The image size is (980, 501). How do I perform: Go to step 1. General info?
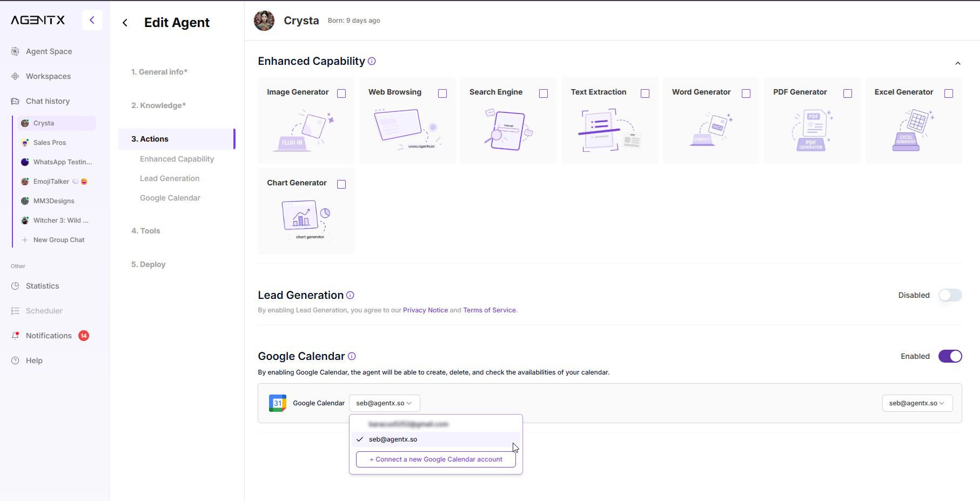click(x=159, y=72)
